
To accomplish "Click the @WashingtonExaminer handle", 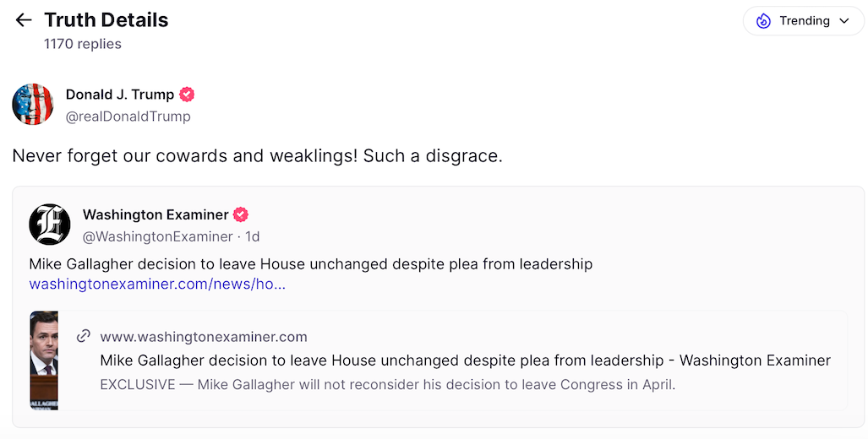I will [158, 236].
